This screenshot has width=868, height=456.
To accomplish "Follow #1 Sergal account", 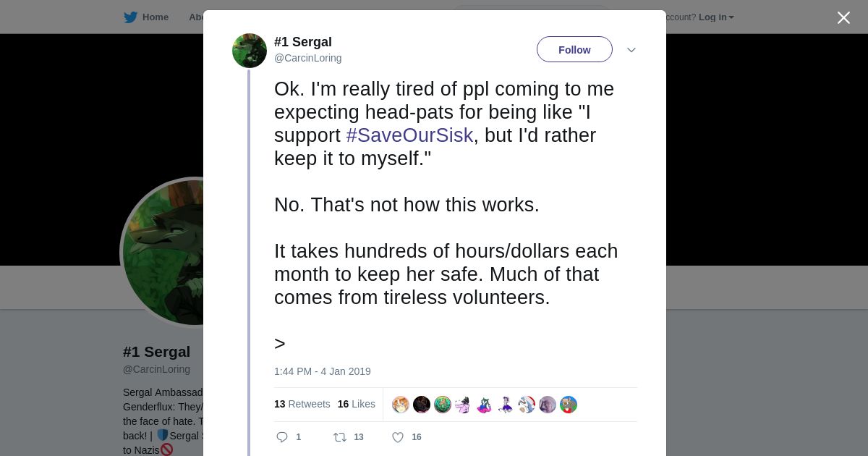I will [x=574, y=50].
